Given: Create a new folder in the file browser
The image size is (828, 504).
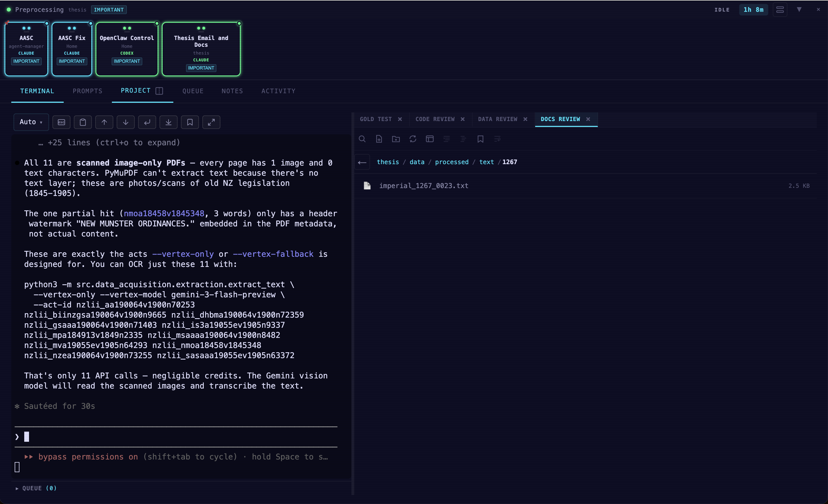Looking at the screenshot, I should [x=396, y=139].
